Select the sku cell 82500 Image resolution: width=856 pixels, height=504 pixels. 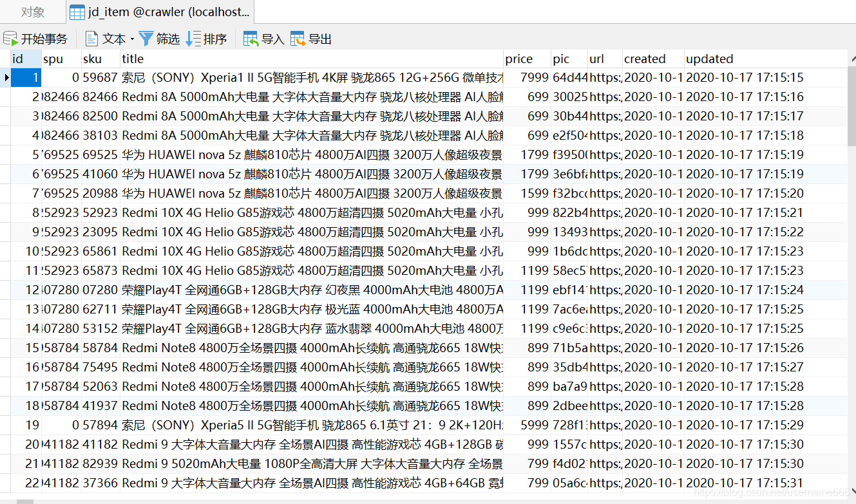click(x=100, y=117)
